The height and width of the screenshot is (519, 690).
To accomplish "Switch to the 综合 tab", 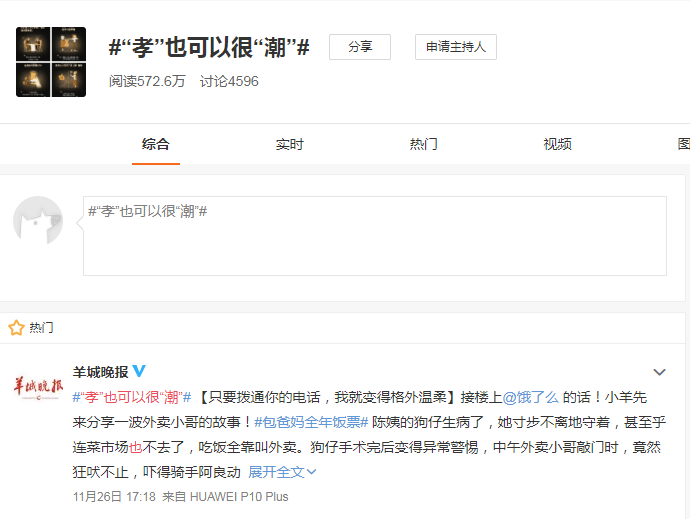I will click(156, 144).
